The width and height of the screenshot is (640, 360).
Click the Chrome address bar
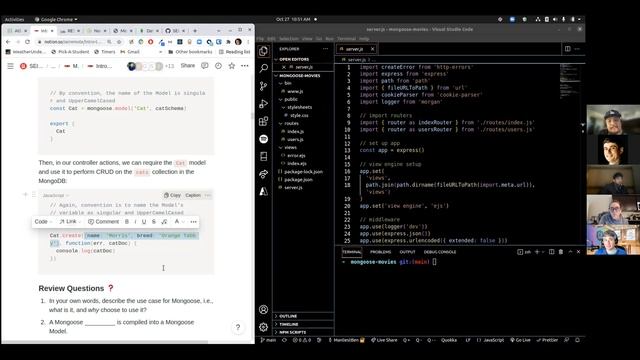click(72, 42)
